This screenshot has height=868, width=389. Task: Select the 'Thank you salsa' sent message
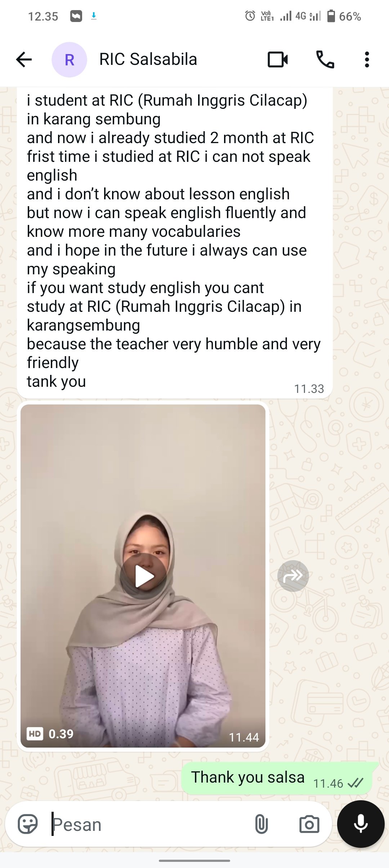tap(277, 778)
